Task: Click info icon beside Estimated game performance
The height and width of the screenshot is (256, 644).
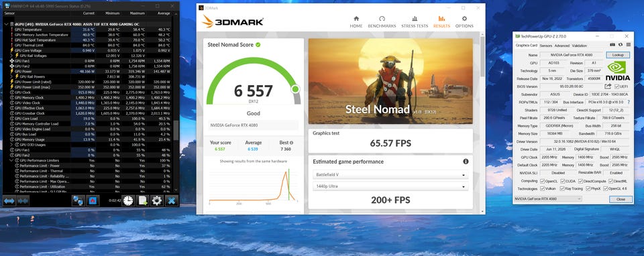Action: pyautogui.click(x=466, y=162)
